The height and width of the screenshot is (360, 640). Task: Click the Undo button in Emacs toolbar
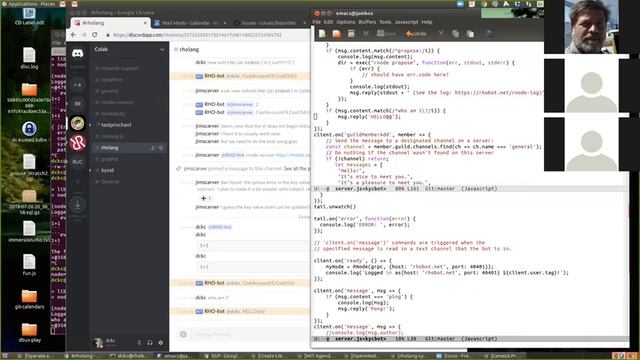pos(416,34)
